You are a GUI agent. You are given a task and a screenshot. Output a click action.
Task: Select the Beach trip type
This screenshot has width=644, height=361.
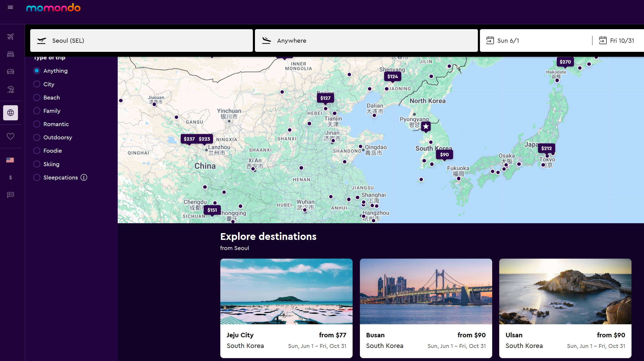[37, 97]
